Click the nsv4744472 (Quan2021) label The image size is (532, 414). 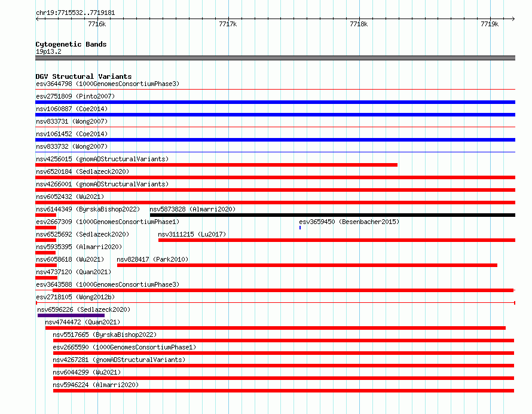[x=82, y=322]
